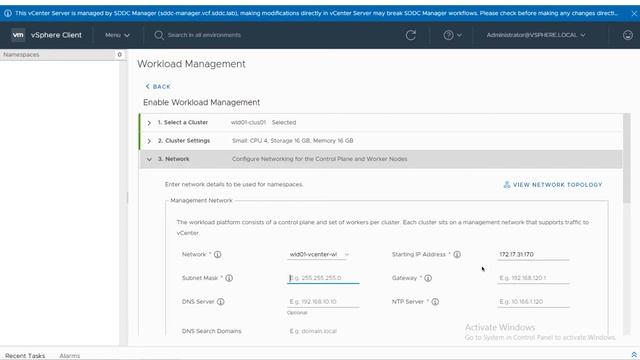The height and width of the screenshot is (360, 640).
Task: Click info icon next to Gateway
Action: pos(428,278)
